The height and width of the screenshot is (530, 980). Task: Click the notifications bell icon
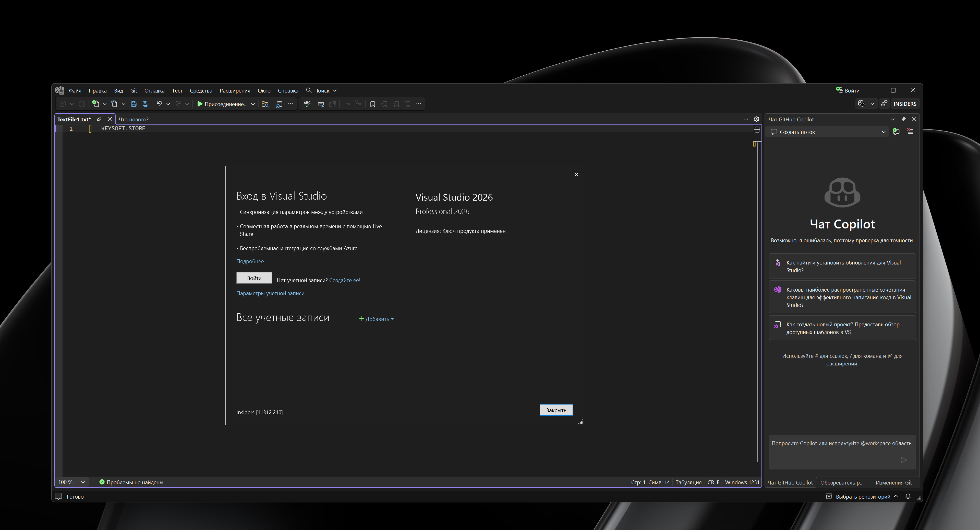click(x=908, y=497)
